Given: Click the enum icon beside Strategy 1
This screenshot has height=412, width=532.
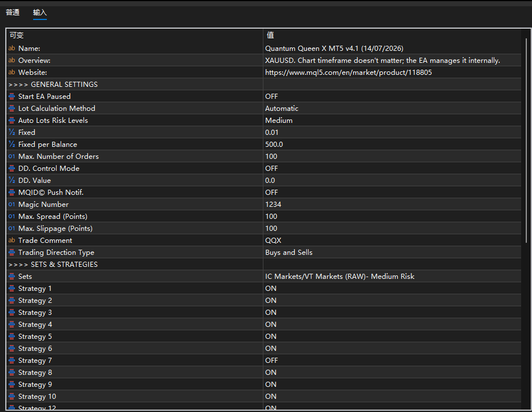Looking at the screenshot, I should click(x=11, y=289).
